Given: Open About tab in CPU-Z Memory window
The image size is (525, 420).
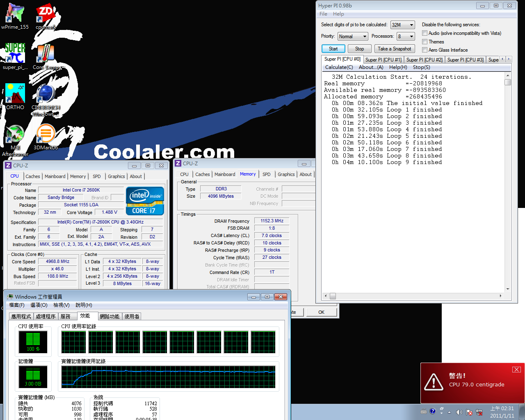Looking at the screenshot, I should coord(306,174).
